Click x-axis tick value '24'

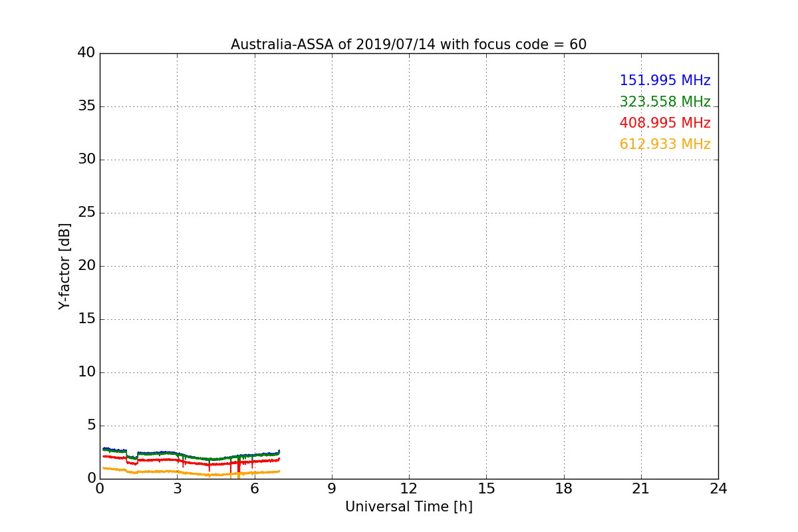(718, 489)
